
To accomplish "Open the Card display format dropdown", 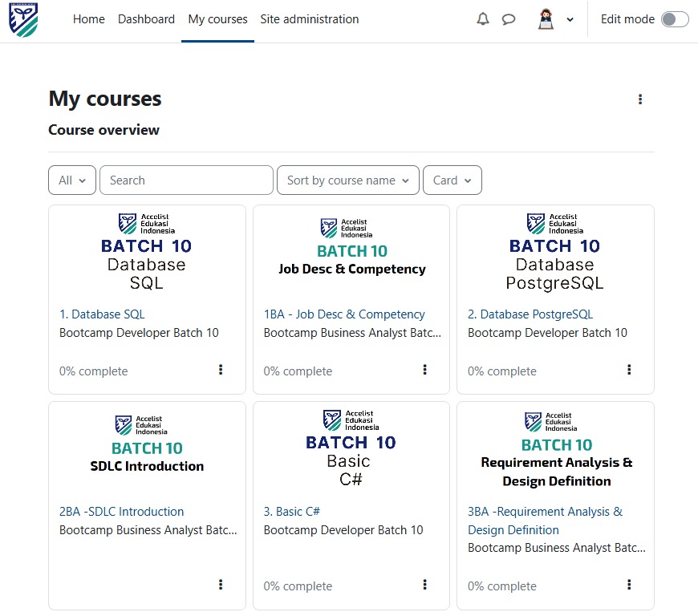I will tap(452, 180).
